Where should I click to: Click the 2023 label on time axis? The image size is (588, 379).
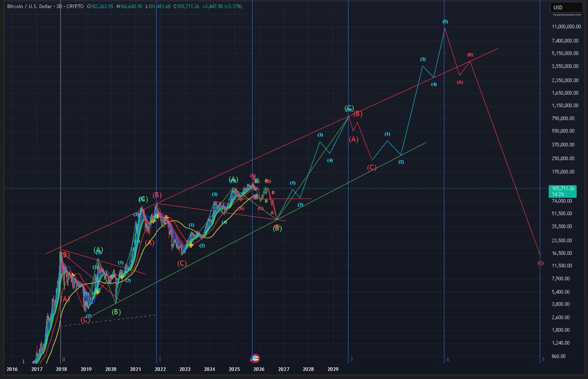[x=185, y=369]
